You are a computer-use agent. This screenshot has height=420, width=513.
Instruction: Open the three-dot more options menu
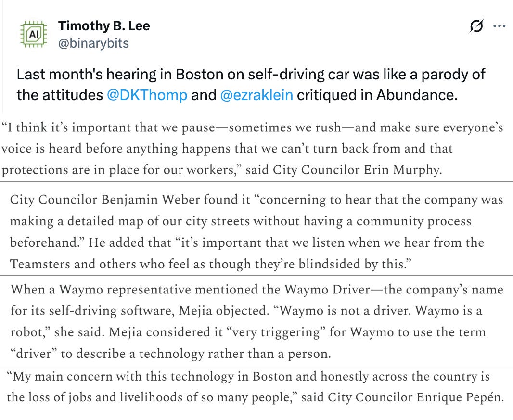coord(499,26)
